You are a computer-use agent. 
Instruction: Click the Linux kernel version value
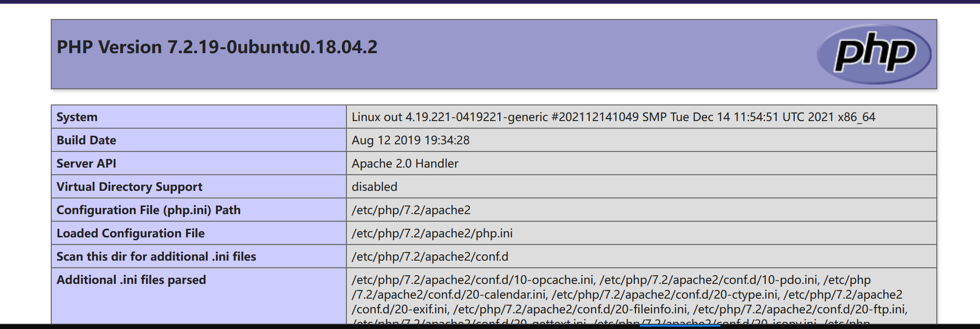point(613,117)
